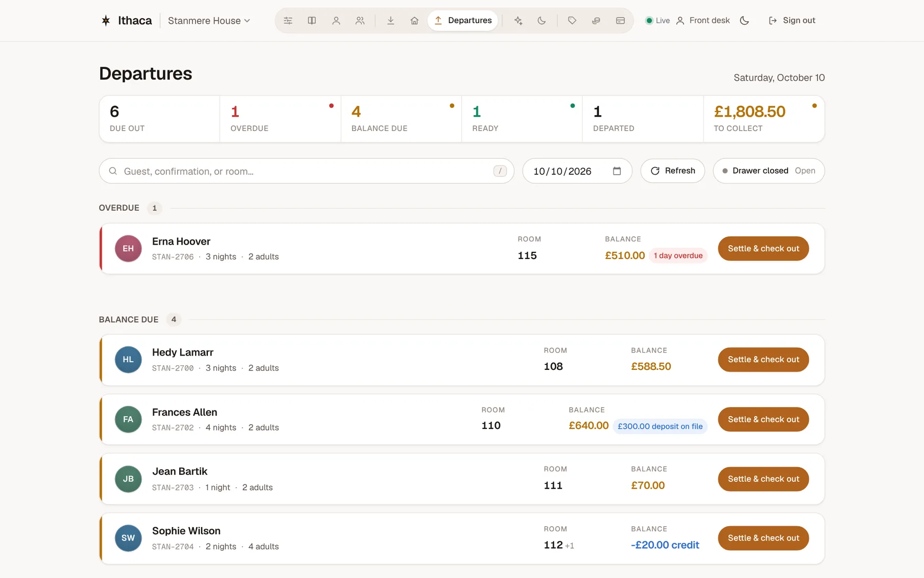Select the Departures tab
The image size is (924, 578).
point(463,21)
